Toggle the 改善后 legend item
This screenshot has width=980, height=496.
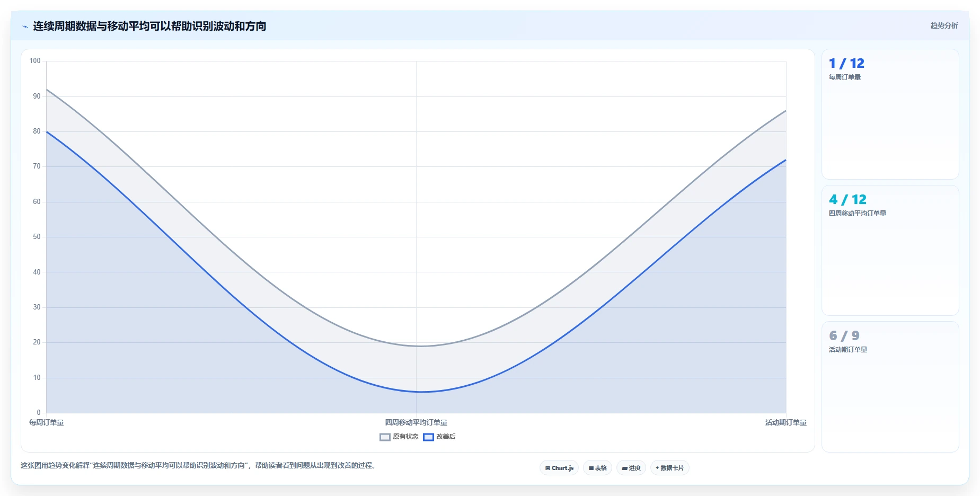439,437
